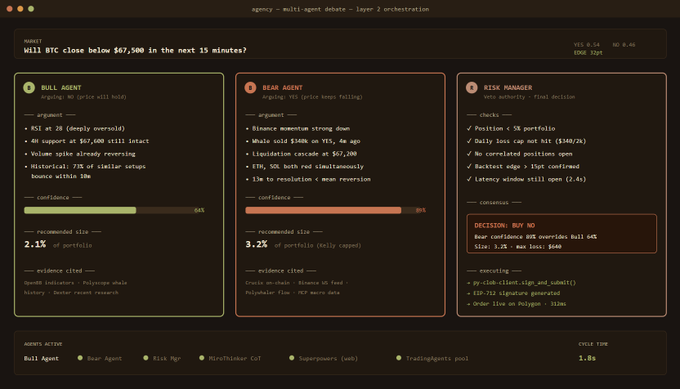Screen dimensions: 680x389
Task: Toggle the Daily loss cap not hit check
Action: [469, 141]
